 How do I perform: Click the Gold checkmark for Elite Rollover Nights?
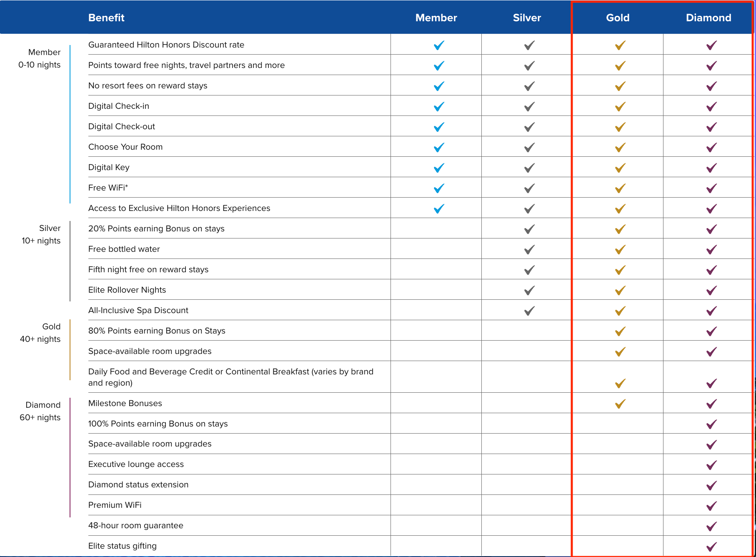click(620, 290)
